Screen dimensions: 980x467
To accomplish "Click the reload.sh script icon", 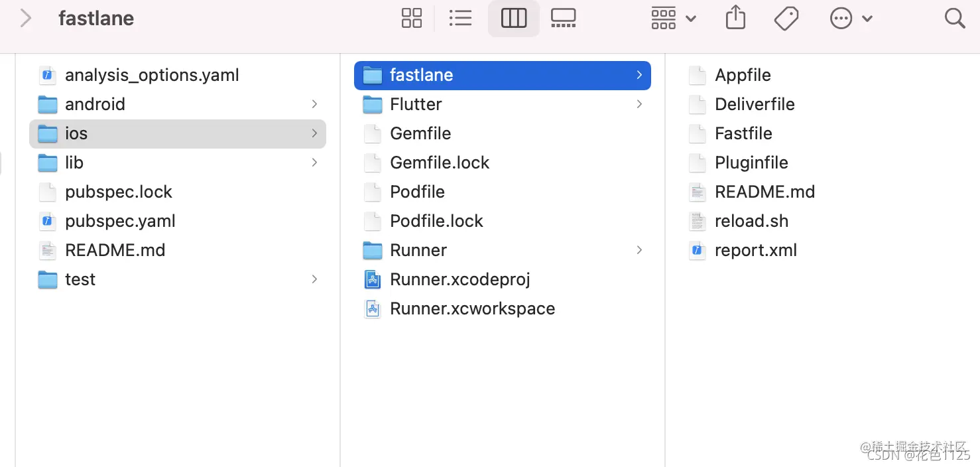I will pyautogui.click(x=697, y=221).
